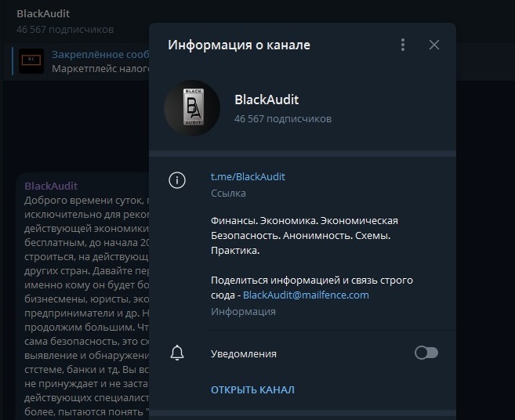515x420 pixels.
Task: Click the channel description starting Финансы. Экономика.
Action: pyautogui.click(x=304, y=235)
